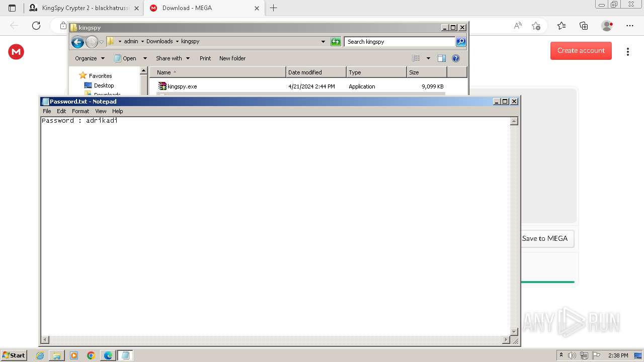Click the Explorer help icon
The height and width of the screenshot is (362, 644).
[456, 58]
